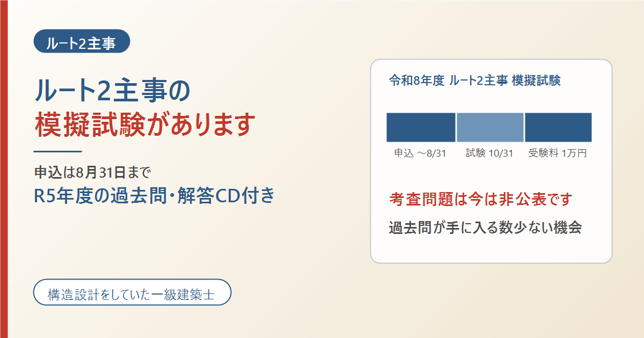The width and height of the screenshot is (644, 338).
Task: Click the 試験 10/31 label
Action: point(490,153)
